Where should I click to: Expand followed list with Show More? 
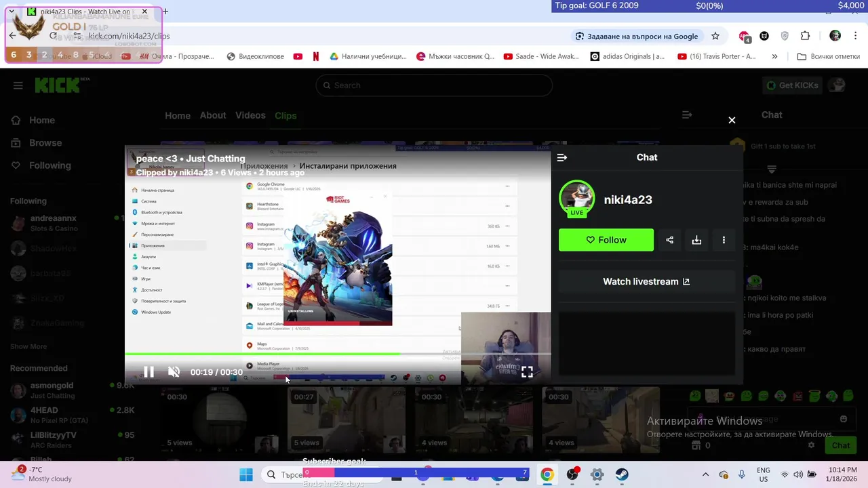coord(28,346)
